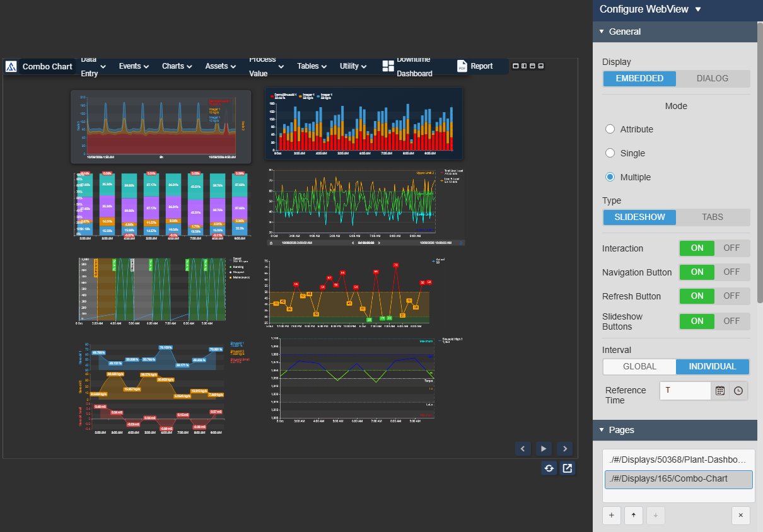Select the Multiple mode radio button
Image resolution: width=763 pixels, height=532 pixels.
coord(610,177)
